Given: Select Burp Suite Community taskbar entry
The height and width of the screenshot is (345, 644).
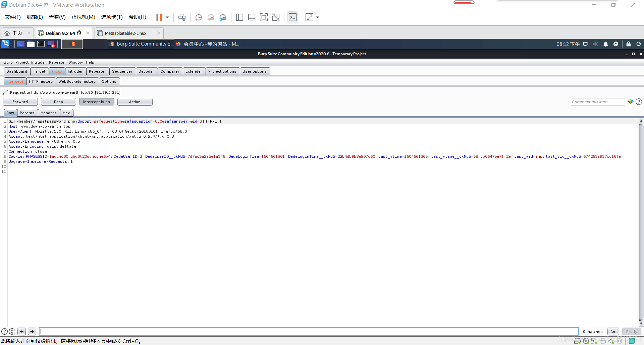Looking at the screenshot, I should tap(141, 44).
